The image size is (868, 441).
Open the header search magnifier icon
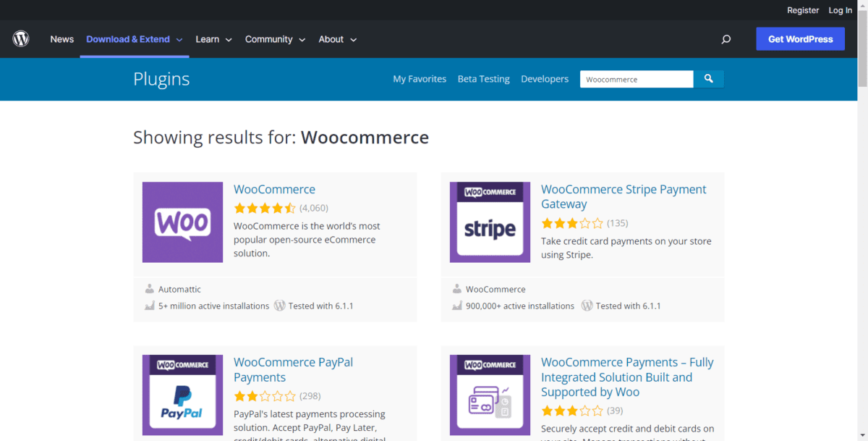[726, 39]
